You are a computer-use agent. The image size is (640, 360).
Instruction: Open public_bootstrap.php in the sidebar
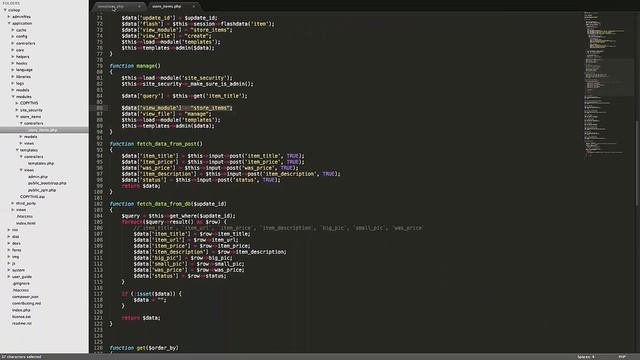47,183
